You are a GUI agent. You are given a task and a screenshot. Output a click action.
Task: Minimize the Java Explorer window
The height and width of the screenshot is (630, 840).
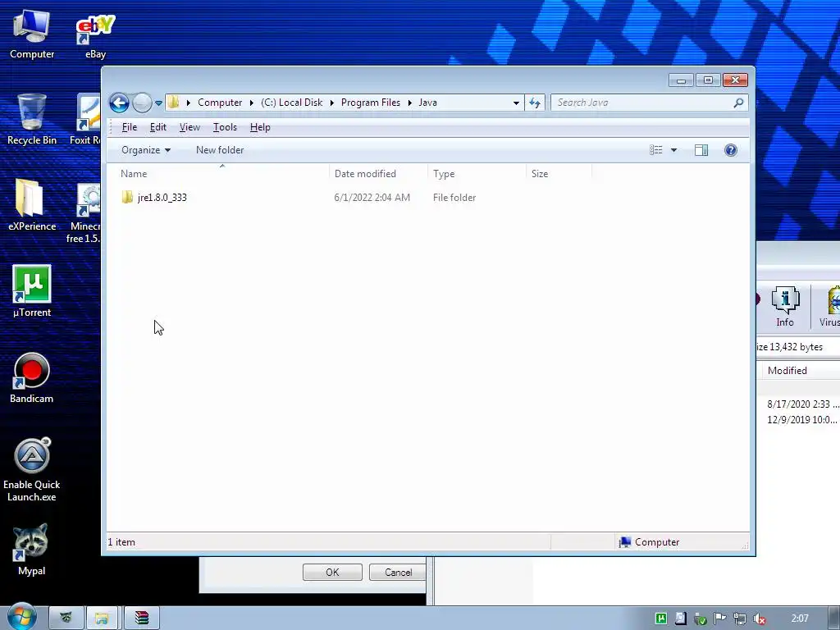pos(681,80)
